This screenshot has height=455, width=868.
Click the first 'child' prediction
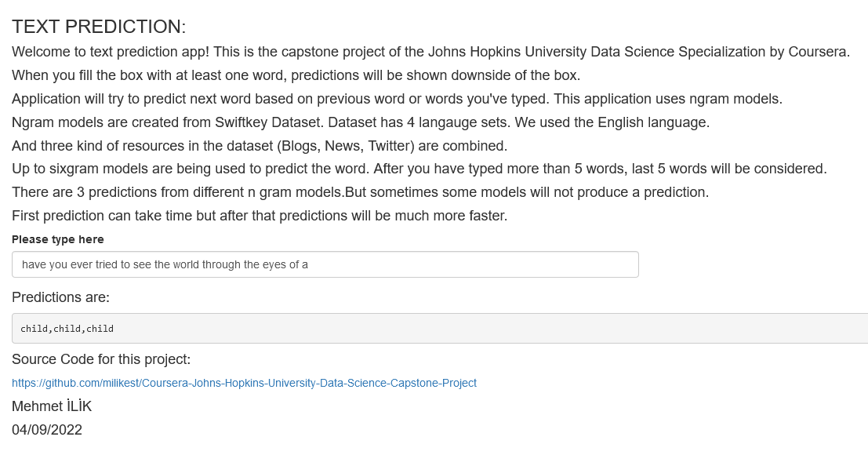tap(33, 328)
